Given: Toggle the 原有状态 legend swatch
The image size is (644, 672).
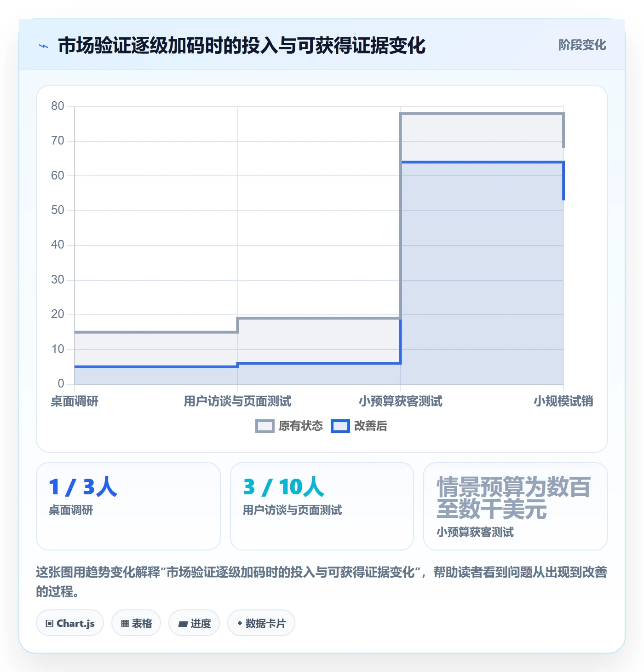Looking at the screenshot, I should coord(264,426).
